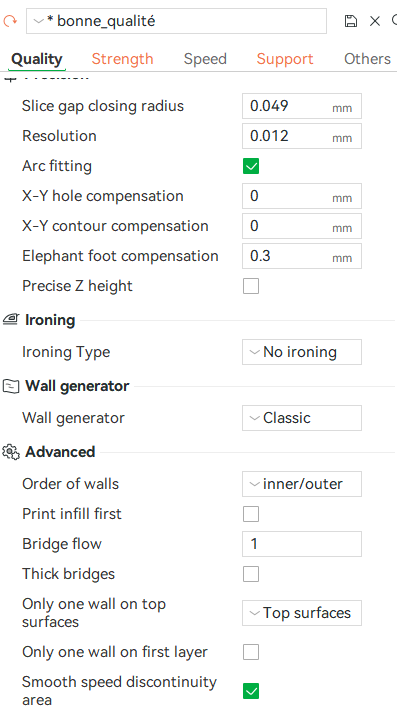Click the Wall generator section icon

(11, 386)
